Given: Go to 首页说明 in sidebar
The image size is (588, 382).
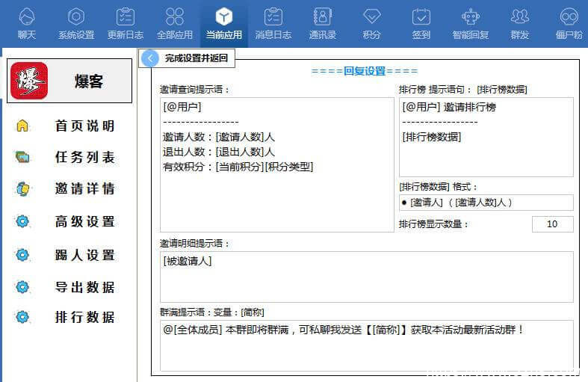Looking at the screenshot, I should click(x=84, y=126).
